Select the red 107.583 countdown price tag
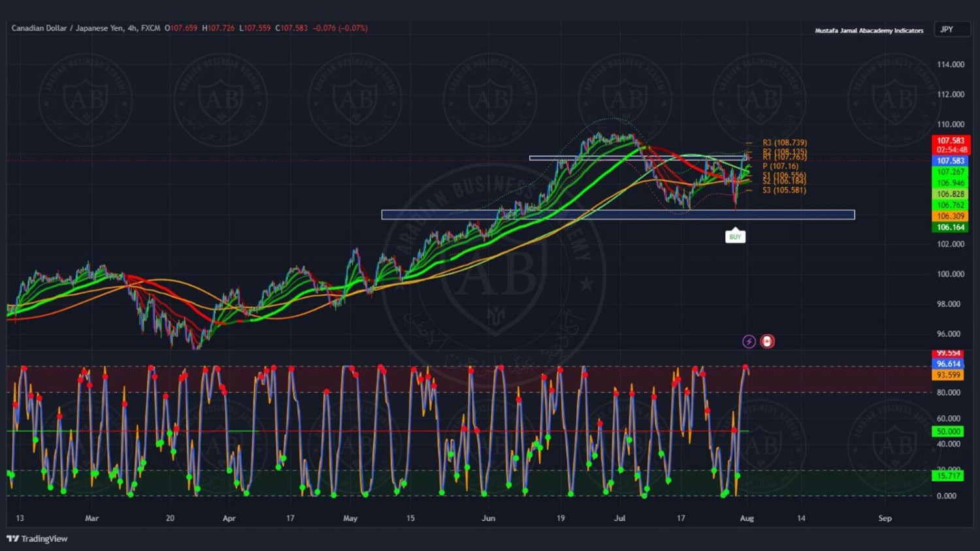The width and height of the screenshot is (980, 551). (951, 145)
